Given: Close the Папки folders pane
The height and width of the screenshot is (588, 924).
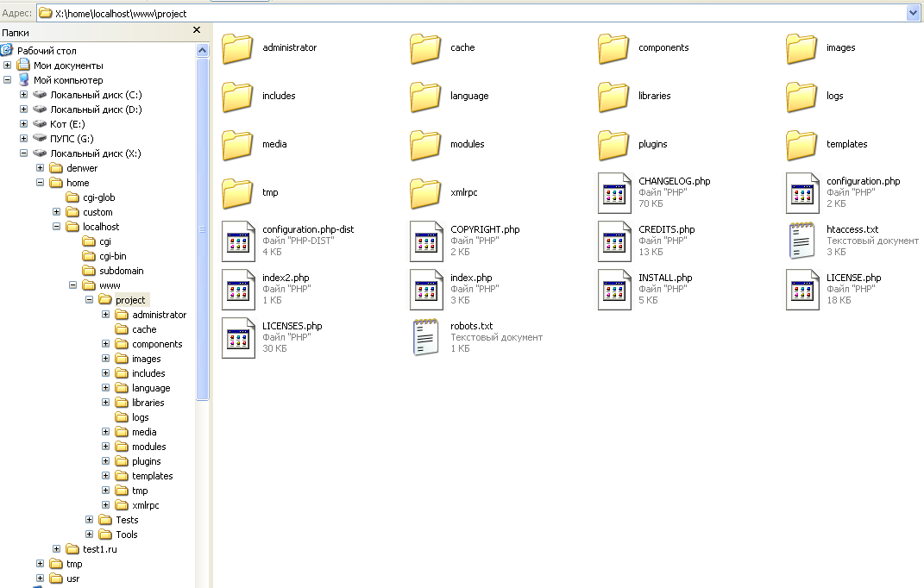Looking at the screenshot, I should (197, 30).
